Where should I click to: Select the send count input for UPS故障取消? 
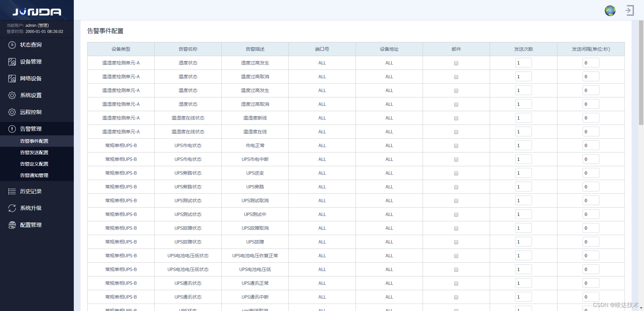[524, 228]
